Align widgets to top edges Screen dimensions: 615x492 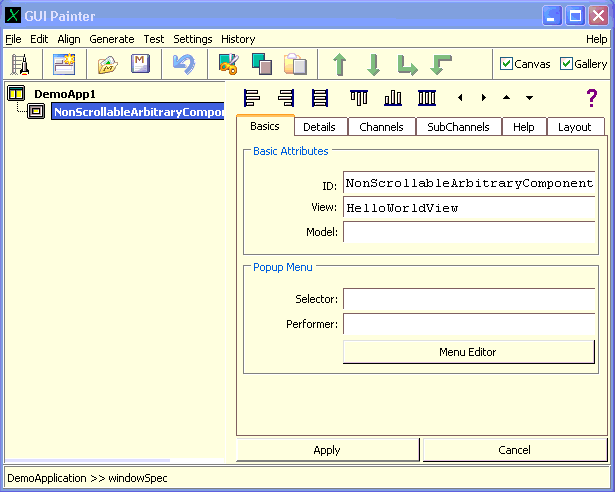pyautogui.click(x=359, y=98)
